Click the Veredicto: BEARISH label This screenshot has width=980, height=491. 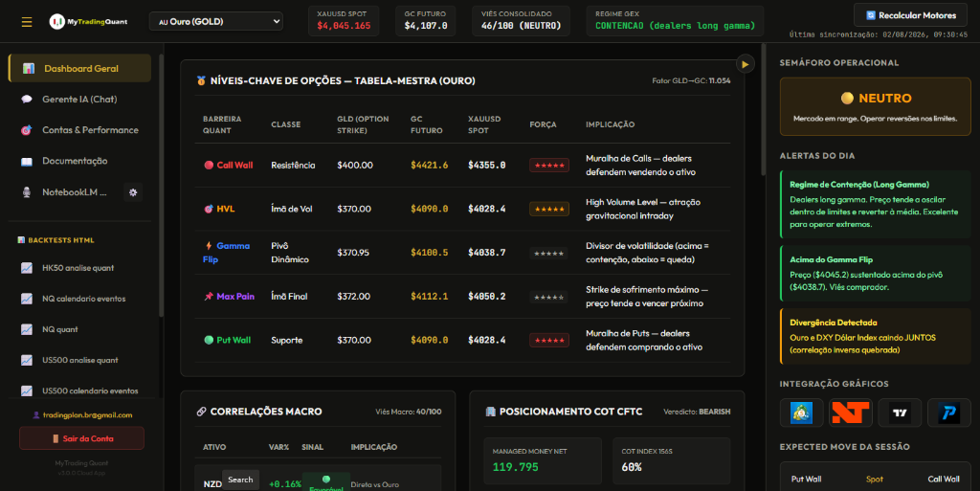coord(697,411)
